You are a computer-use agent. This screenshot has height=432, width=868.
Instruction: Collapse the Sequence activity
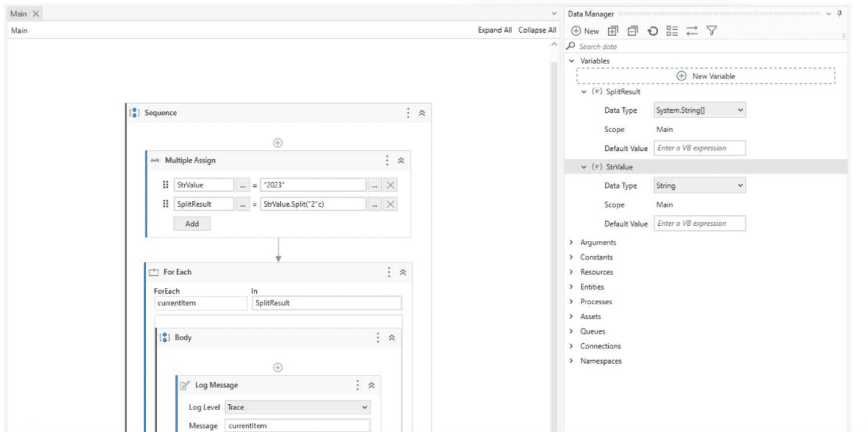(422, 113)
